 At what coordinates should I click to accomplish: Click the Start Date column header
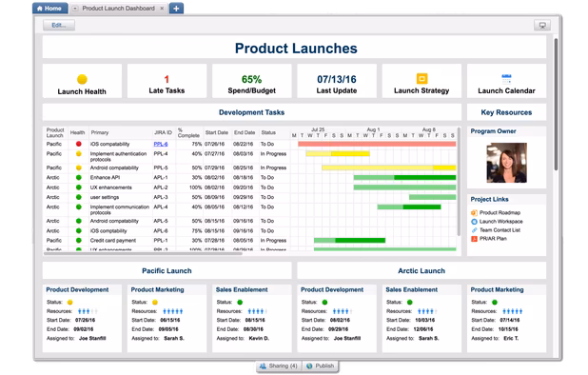coord(216,132)
